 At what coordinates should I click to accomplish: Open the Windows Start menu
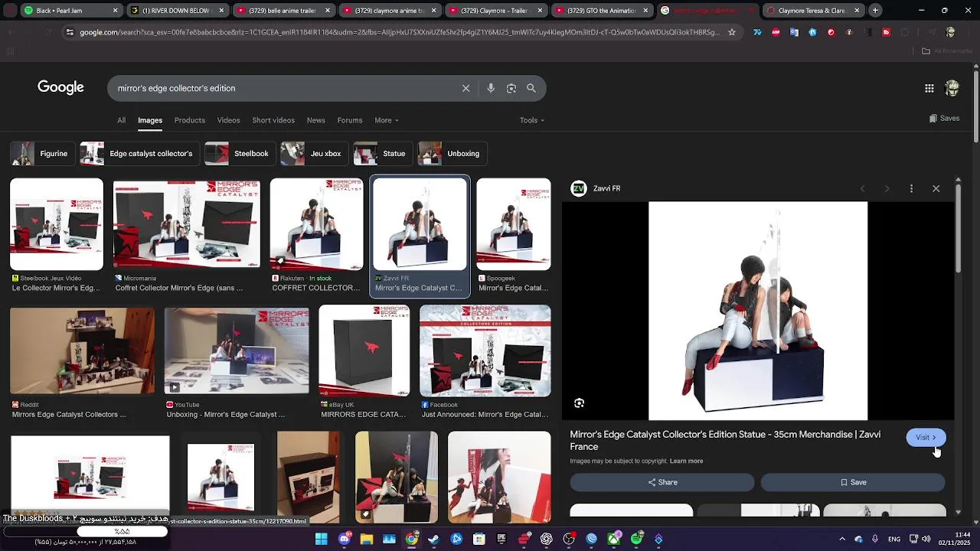click(x=322, y=539)
